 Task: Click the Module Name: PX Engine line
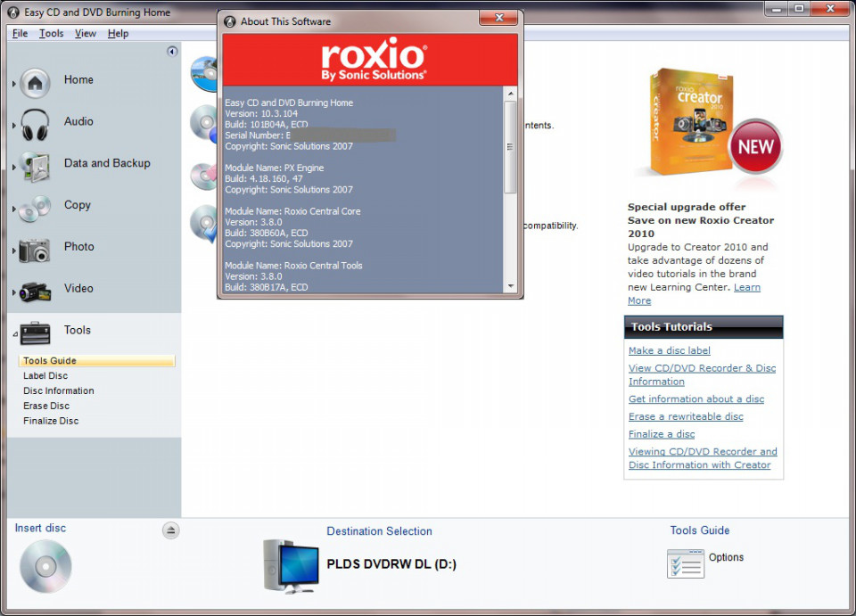coord(274,168)
